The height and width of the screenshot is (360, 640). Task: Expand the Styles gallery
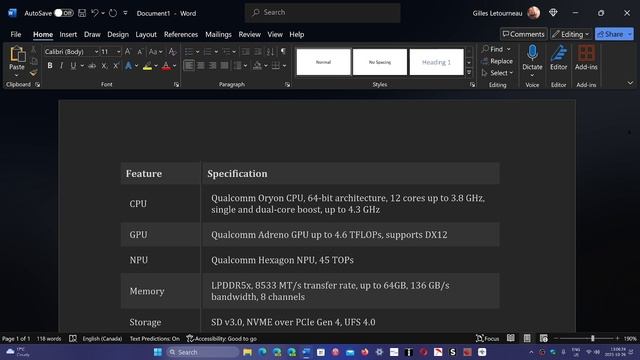[469, 72]
